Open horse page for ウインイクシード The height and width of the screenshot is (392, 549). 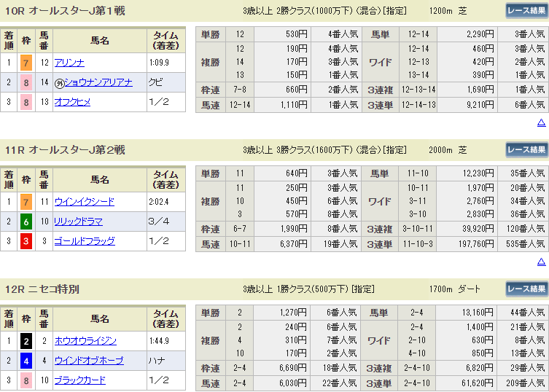click(x=85, y=202)
